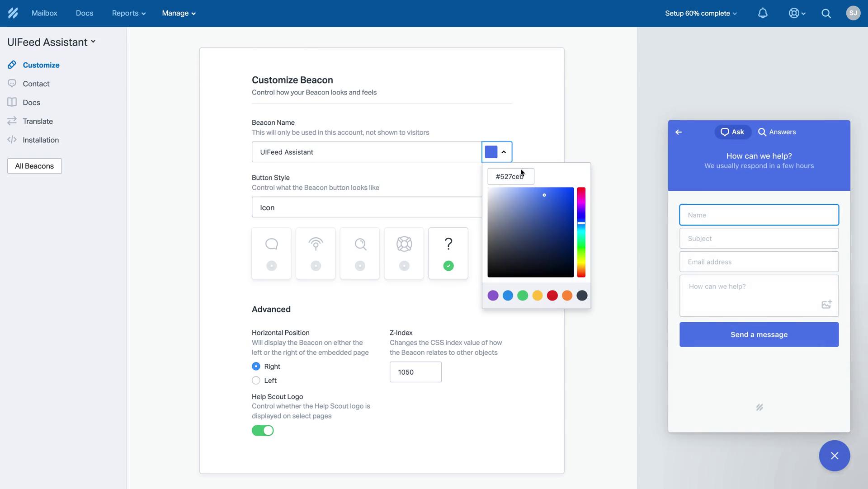Open the Reports navigation dropdown

tap(128, 13)
